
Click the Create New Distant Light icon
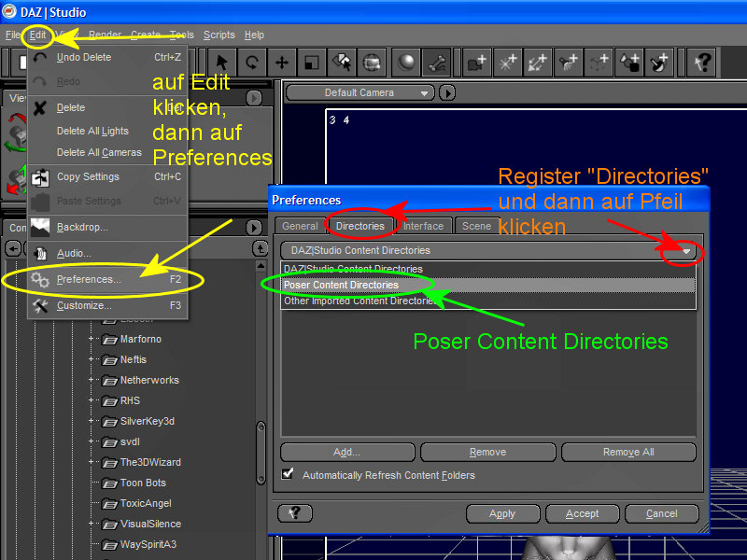(538, 63)
